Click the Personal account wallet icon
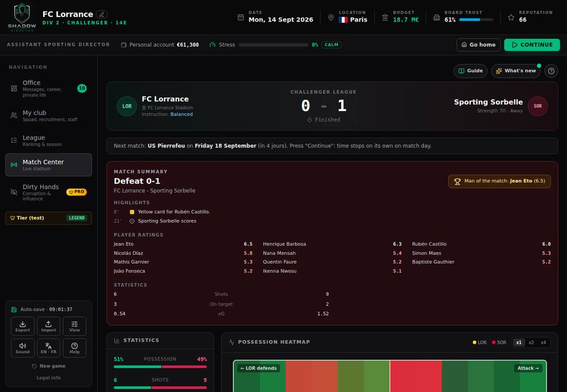This screenshot has width=567, height=392. coord(124,45)
